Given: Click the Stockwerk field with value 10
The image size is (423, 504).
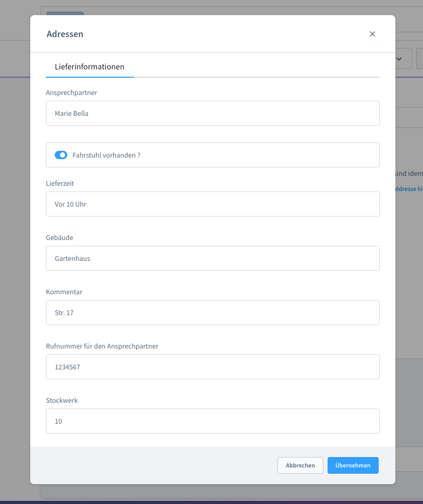Looking at the screenshot, I should (x=213, y=421).
